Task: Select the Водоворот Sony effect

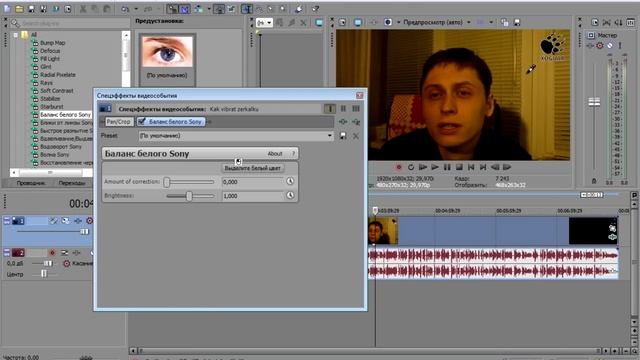Action: coord(61,147)
